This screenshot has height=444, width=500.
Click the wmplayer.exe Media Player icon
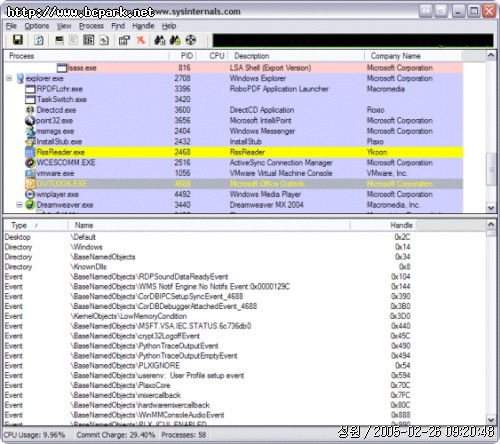tap(30, 194)
